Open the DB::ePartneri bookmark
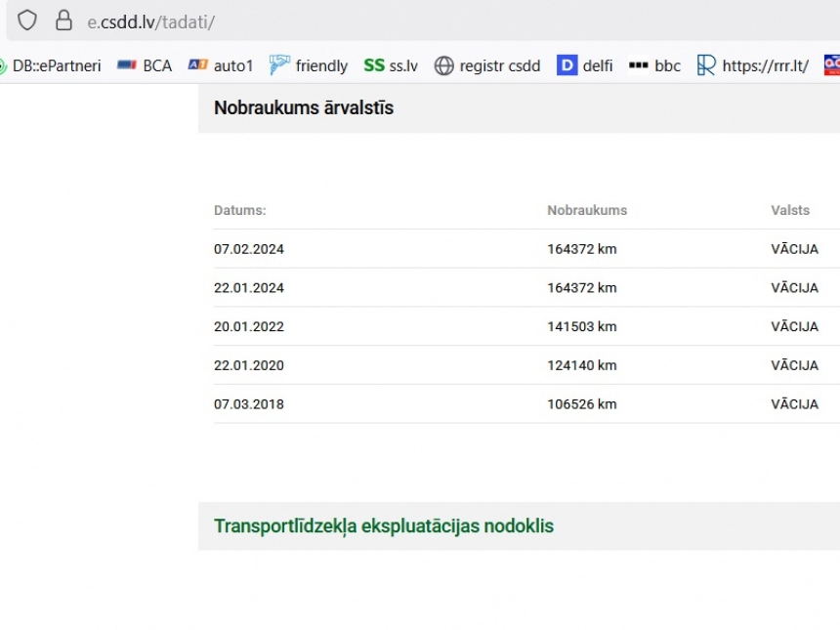The height and width of the screenshot is (630, 840). point(51,65)
